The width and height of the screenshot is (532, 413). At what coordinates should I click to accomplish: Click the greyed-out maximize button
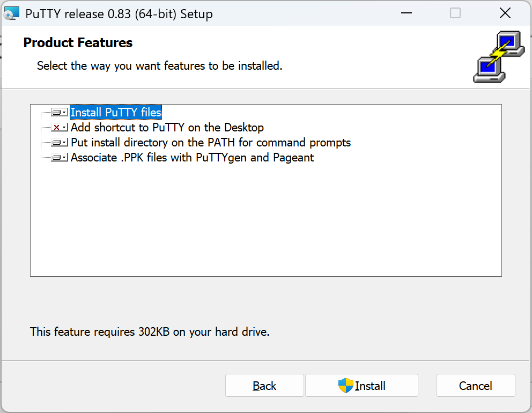pyautogui.click(x=455, y=13)
